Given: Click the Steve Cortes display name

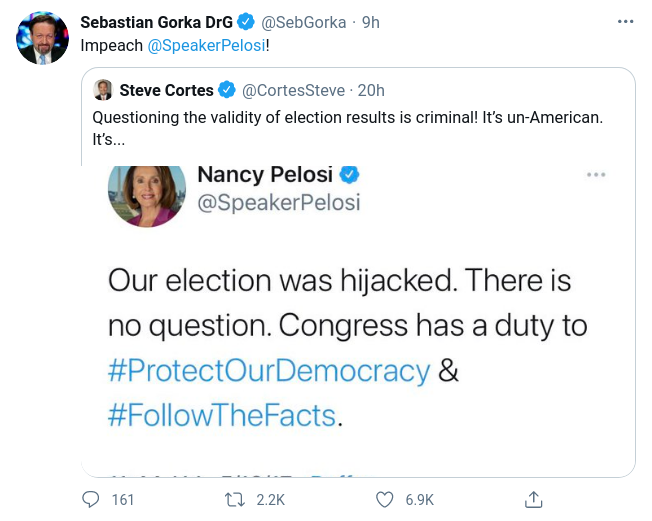Looking at the screenshot, I should 166,91.
